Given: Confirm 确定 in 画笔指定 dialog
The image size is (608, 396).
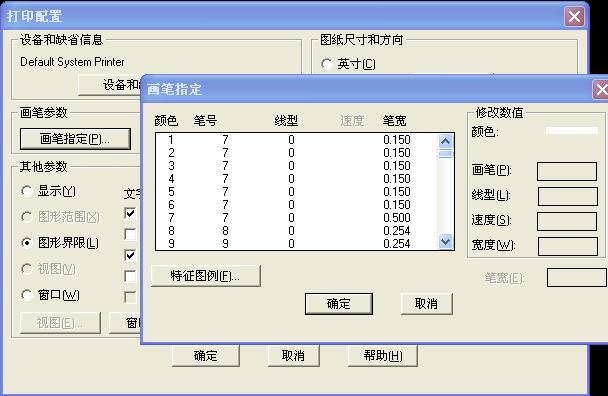Looking at the screenshot, I should click(x=339, y=304).
